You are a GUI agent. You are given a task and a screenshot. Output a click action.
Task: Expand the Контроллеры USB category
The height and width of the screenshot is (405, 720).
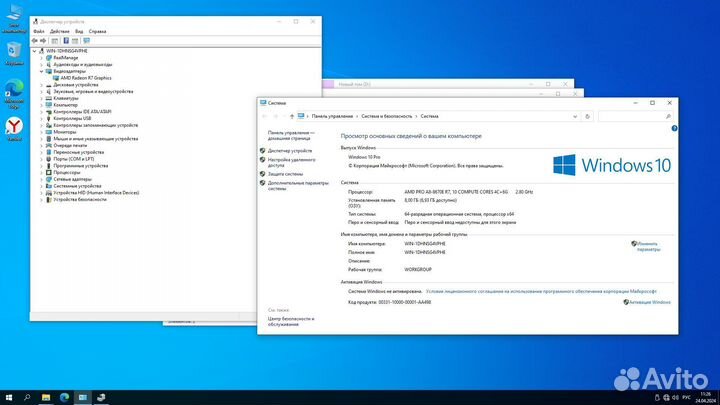[41, 118]
